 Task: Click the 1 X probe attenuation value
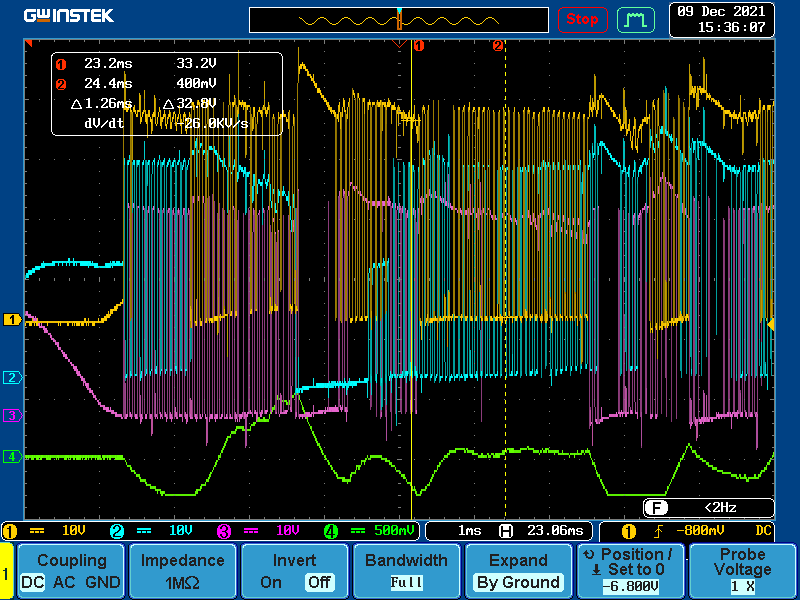[x=743, y=586]
